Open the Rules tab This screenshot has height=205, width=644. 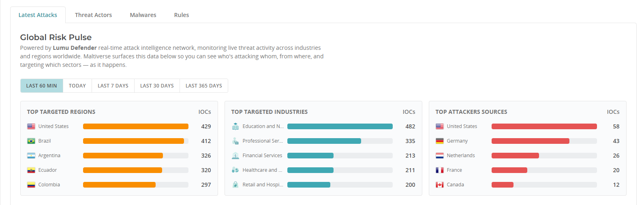click(182, 15)
